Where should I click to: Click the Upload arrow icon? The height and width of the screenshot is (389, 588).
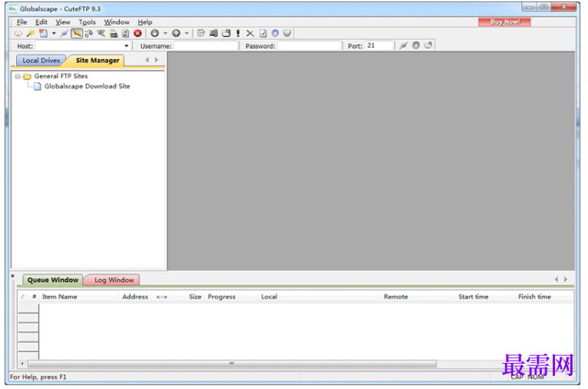177,33
